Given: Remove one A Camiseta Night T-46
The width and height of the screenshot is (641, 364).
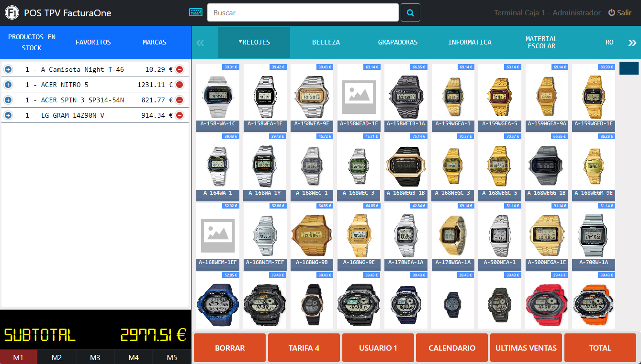Looking at the screenshot, I should [180, 69].
